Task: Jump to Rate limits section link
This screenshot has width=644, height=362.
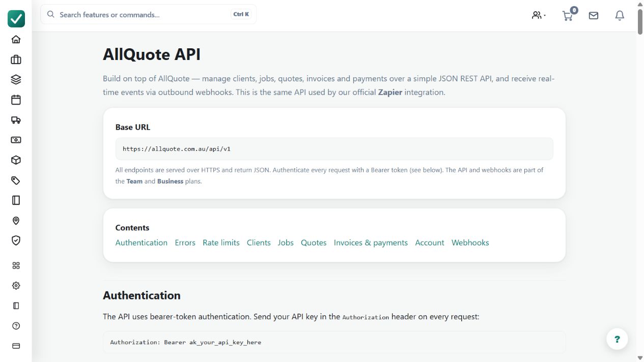Action: click(x=221, y=243)
